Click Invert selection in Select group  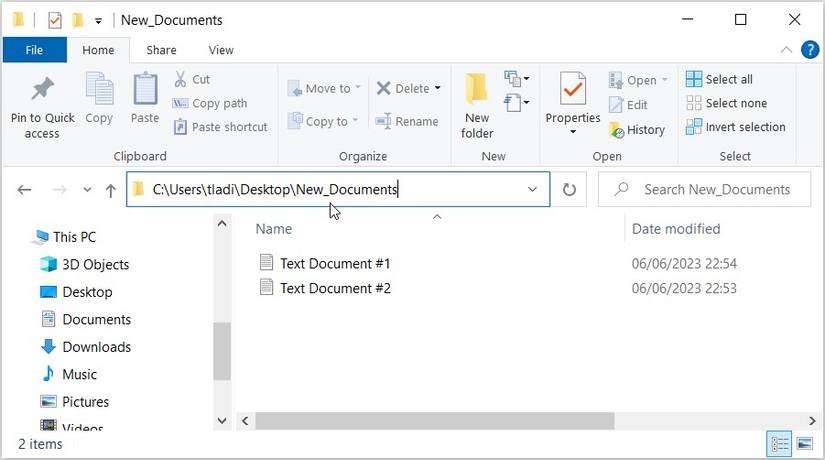736,127
